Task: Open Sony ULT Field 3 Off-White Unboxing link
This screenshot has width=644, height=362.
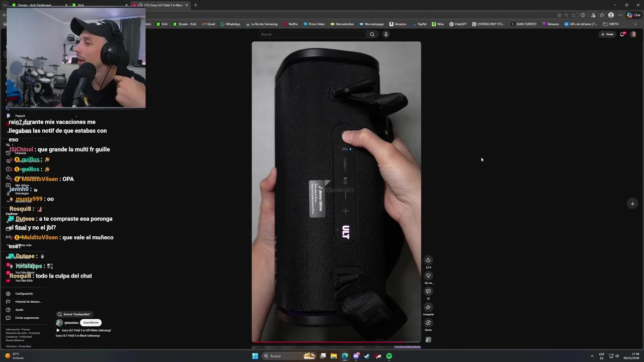Action: (x=86, y=330)
